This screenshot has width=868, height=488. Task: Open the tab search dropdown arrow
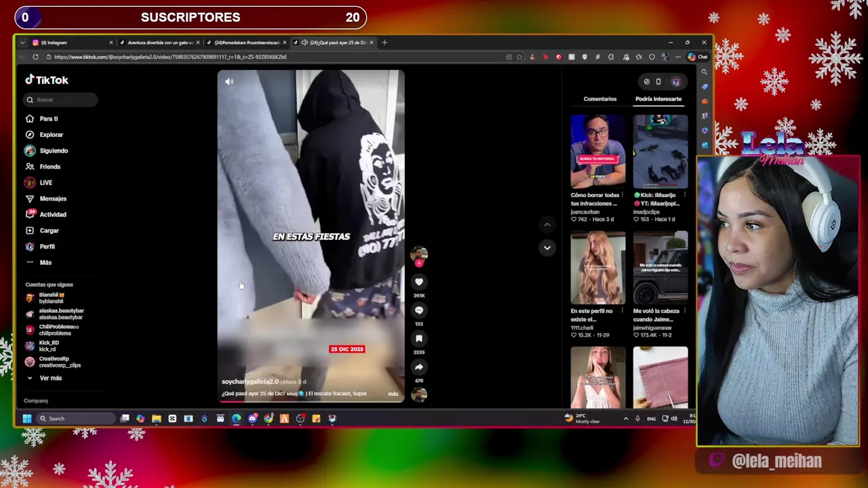pos(22,43)
